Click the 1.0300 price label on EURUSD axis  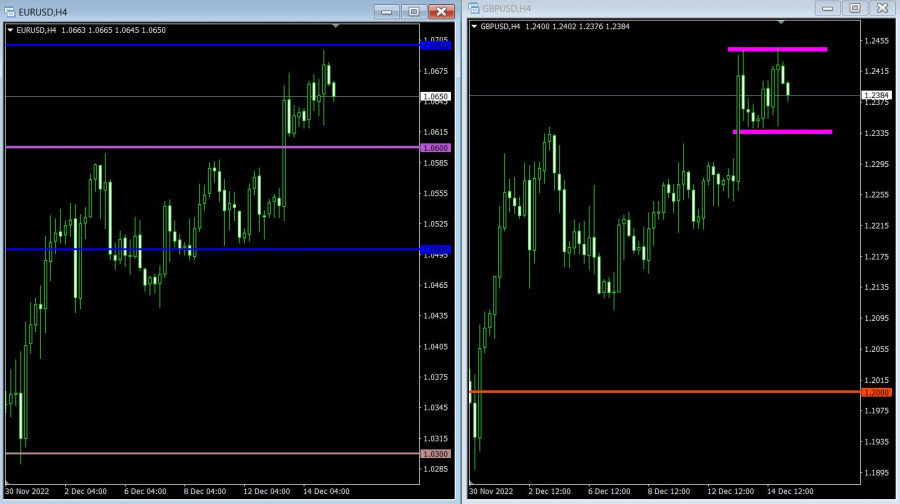click(x=437, y=454)
